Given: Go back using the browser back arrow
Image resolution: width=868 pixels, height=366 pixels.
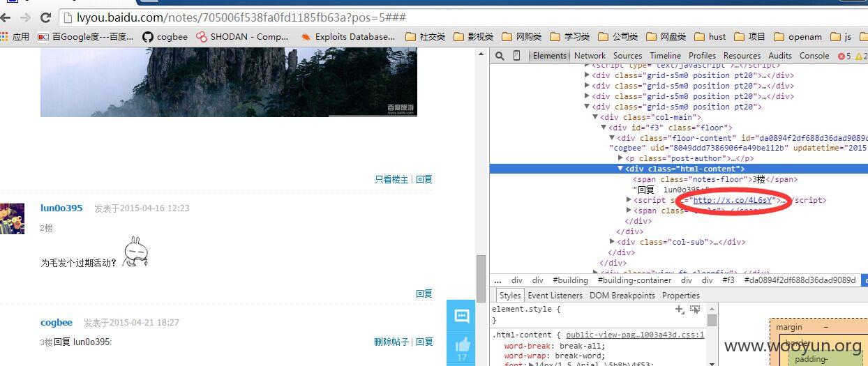Looking at the screenshot, I should click(7, 17).
